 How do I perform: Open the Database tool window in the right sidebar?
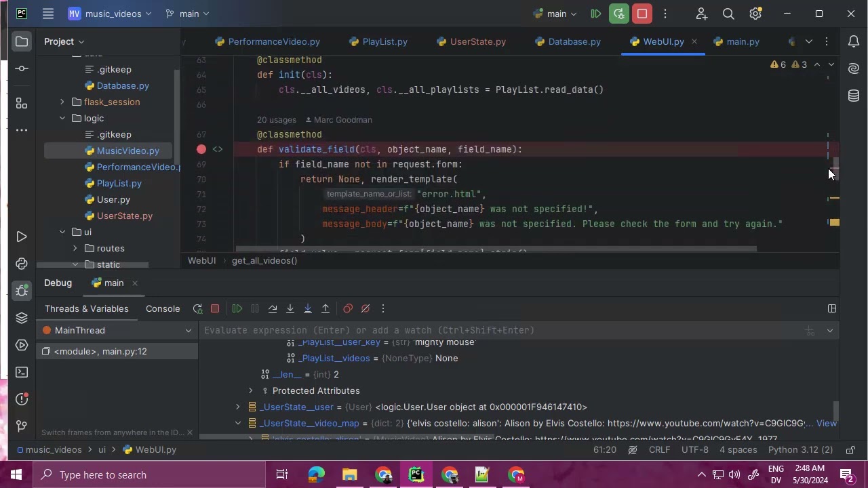pos(854,96)
